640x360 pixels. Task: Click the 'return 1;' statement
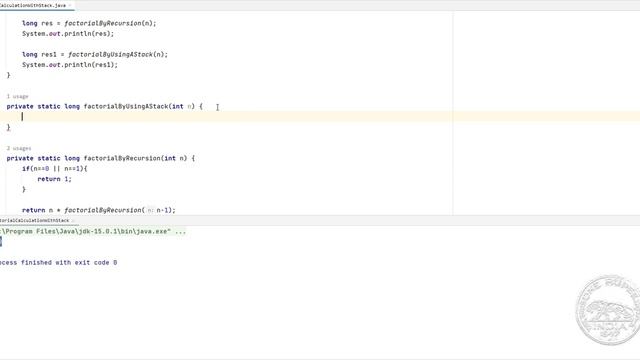click(x=54, y=179)
